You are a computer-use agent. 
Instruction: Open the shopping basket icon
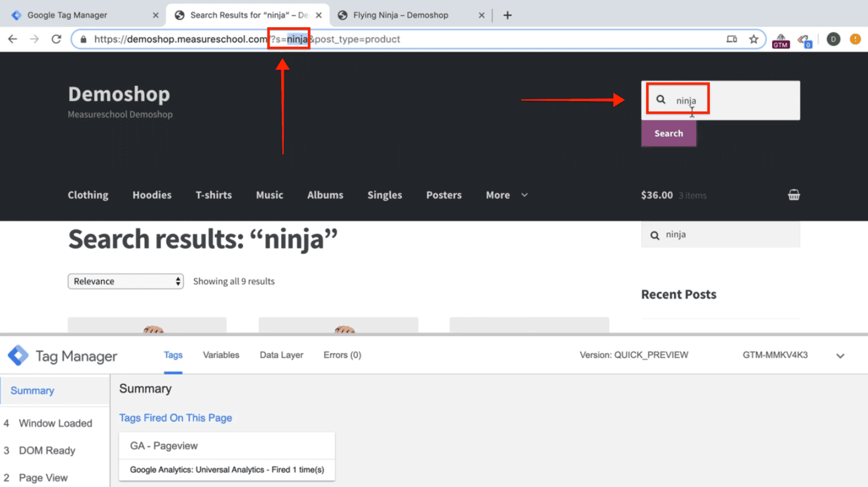(793, 195)
